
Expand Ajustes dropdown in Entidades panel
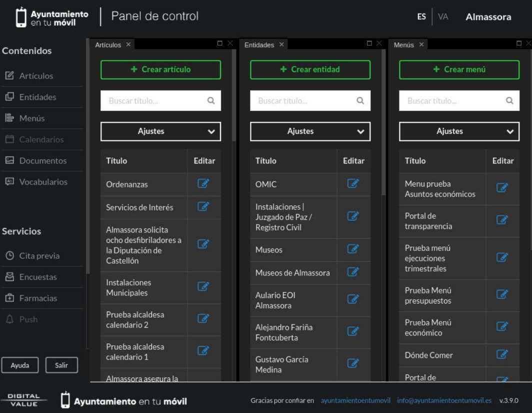[310, 131]
